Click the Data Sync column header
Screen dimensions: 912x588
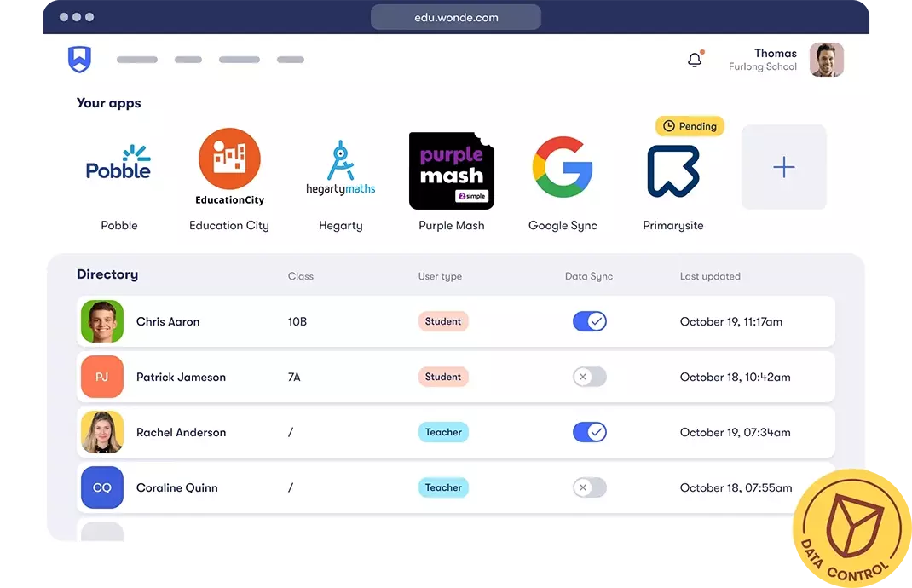point(589,276)
